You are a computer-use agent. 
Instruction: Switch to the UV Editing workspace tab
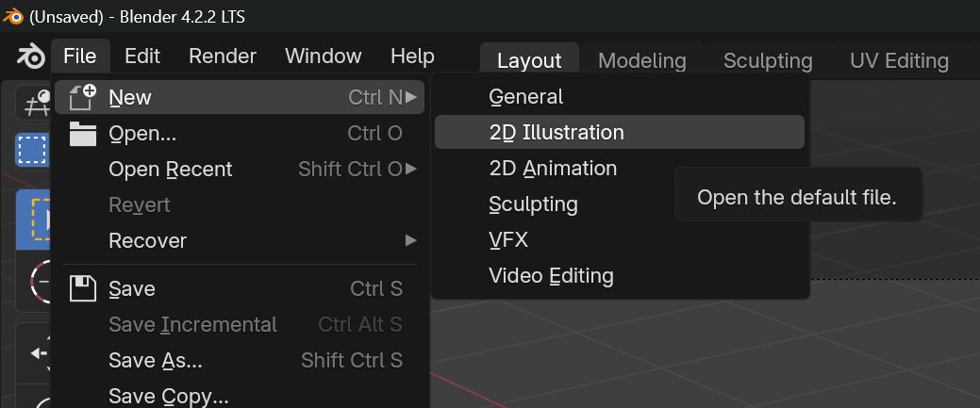click(x=900, y=60)
